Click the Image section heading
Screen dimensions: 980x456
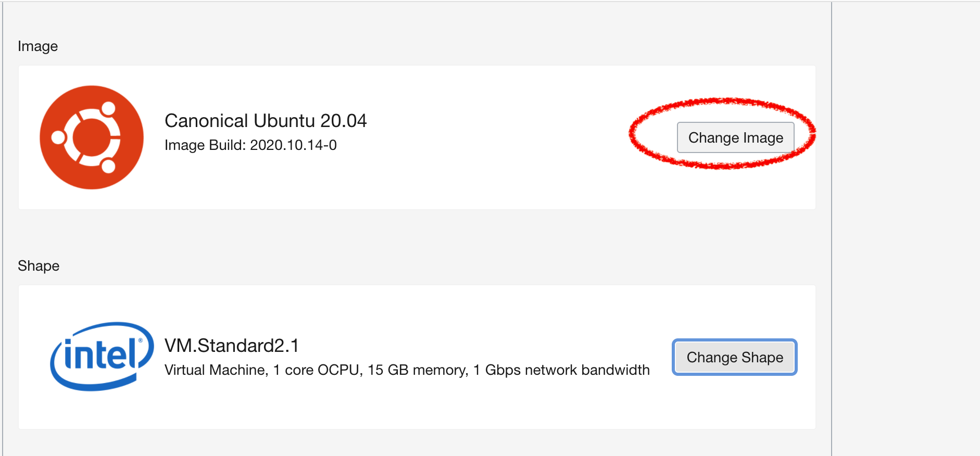[x=38, y=46]
